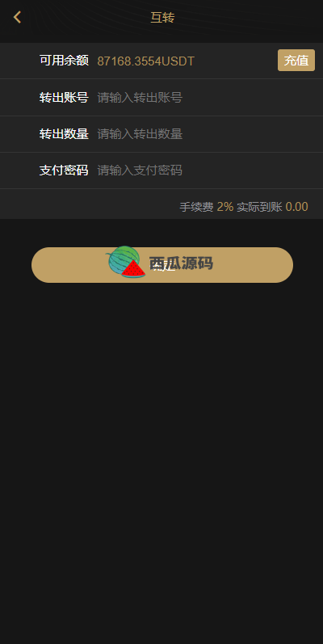Click the 2% fee rate value
The width and height of the screenshot is (323, 644).
[225, 207]
